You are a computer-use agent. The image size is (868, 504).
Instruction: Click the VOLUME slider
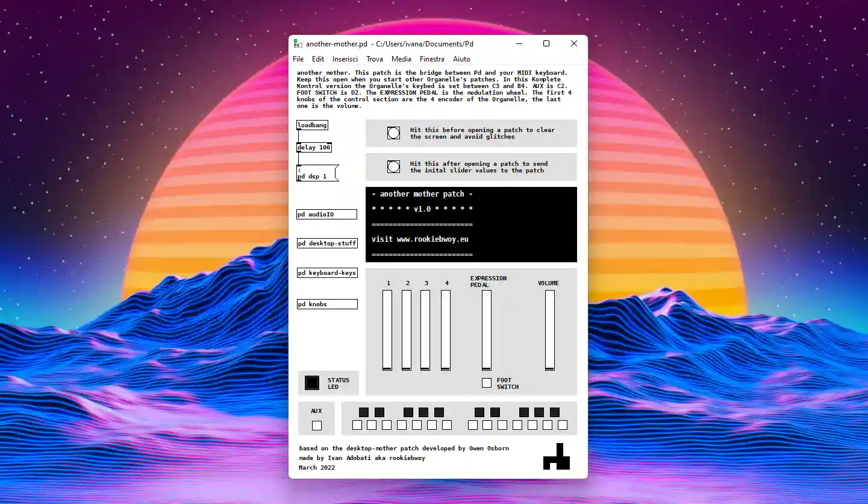pyautogui.click(x=550, y=330)
